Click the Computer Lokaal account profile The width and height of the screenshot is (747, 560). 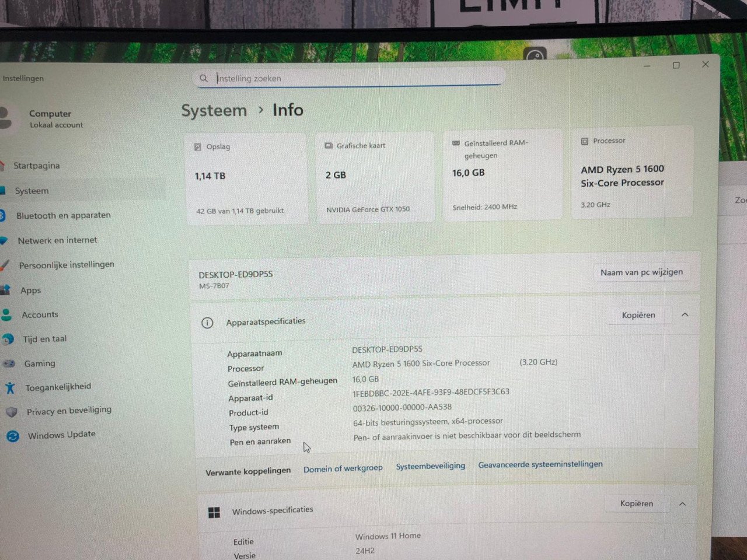50,118
